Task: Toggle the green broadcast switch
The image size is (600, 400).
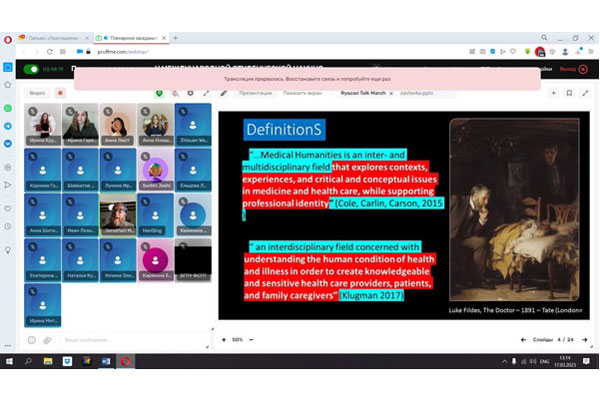Action: tap(31, 69)
